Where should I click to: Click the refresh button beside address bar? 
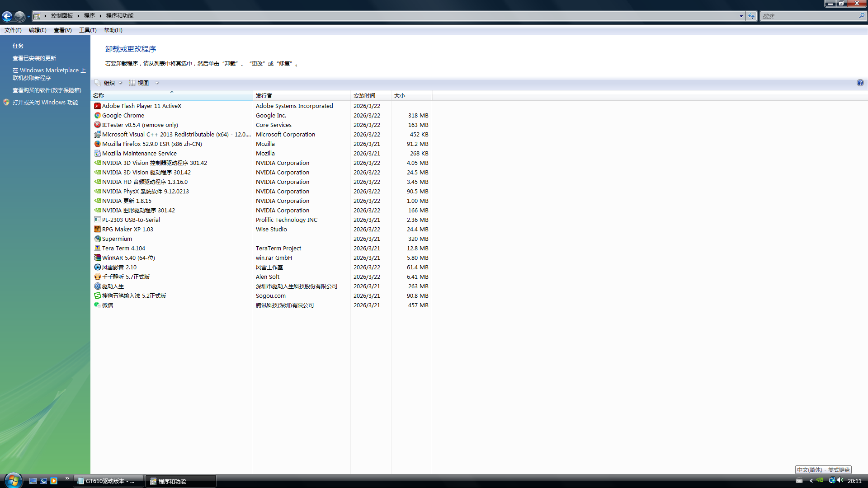pyautogui.click(x=751, y=16)
